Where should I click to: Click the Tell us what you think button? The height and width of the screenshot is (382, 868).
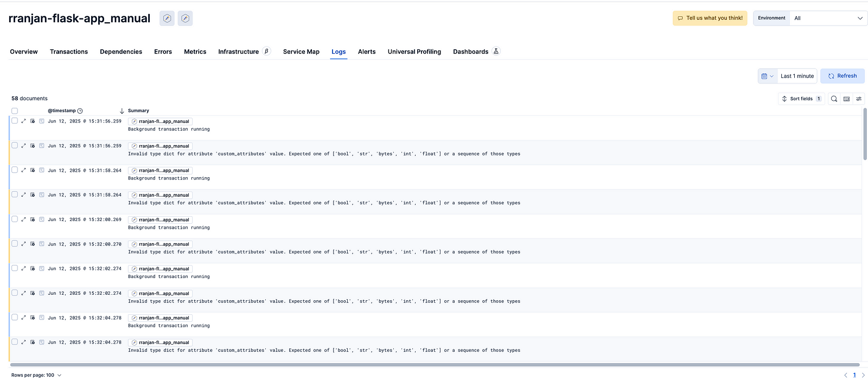click(x=710, y=18)
